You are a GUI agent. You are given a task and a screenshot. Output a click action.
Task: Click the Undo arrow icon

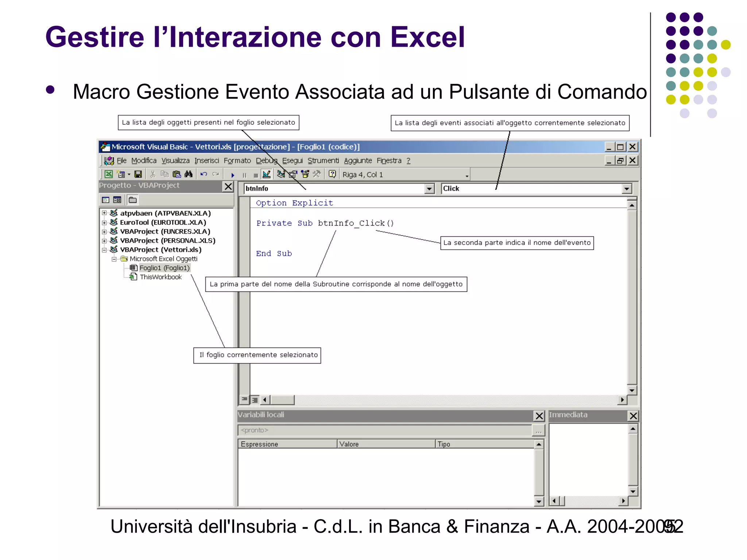[204, 174]
